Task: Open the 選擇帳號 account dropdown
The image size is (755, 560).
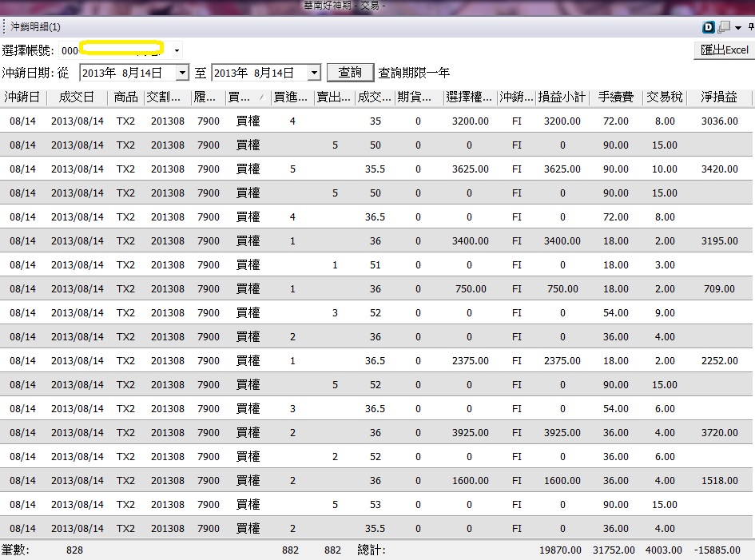Action: tap(177, 50)
